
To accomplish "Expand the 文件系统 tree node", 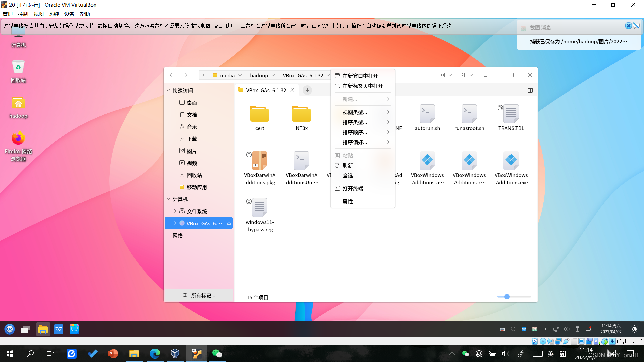I will click(x=175, y=211).
